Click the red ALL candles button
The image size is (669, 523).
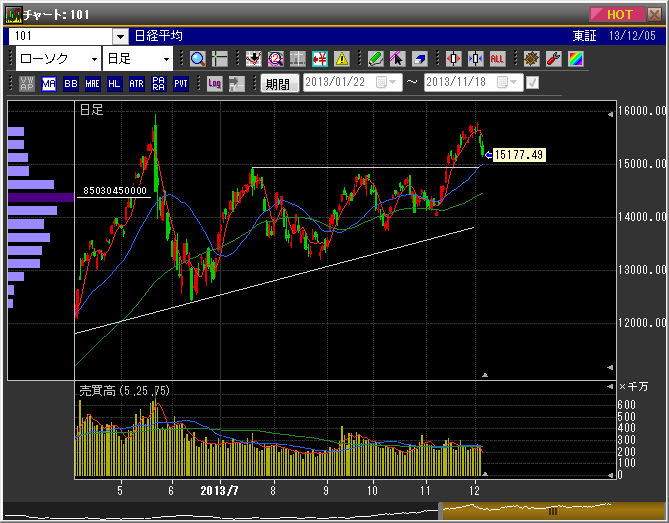497,58
